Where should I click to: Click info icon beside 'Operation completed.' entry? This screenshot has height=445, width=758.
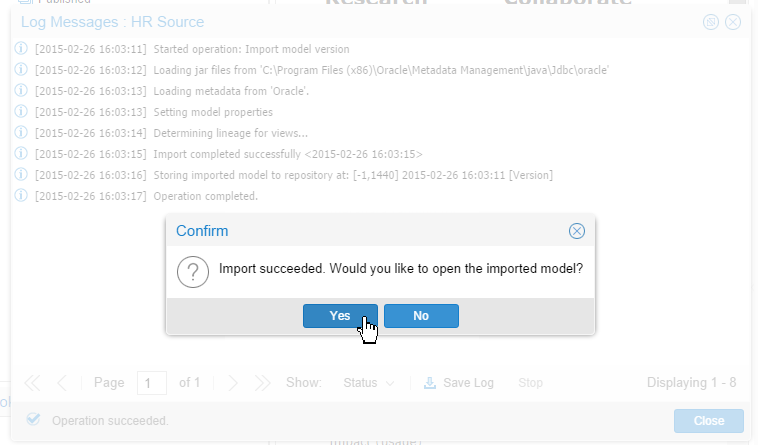21,196
